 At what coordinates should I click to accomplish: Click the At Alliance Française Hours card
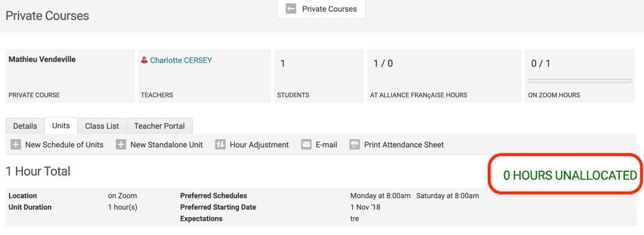click(x=445, y=76)
